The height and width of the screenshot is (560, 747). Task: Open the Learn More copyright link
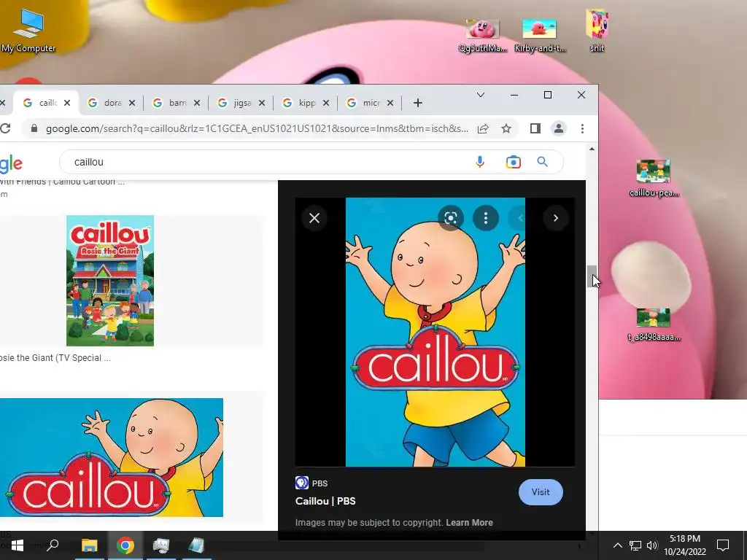(x=469, y=522)
